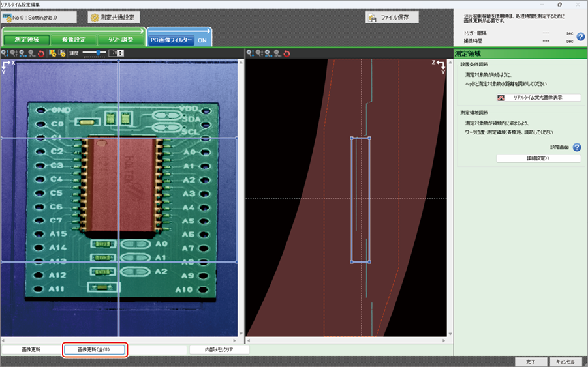Click the third zoom icon above profile view
This screenshot has width=588, height=367.
coord(268,53)
